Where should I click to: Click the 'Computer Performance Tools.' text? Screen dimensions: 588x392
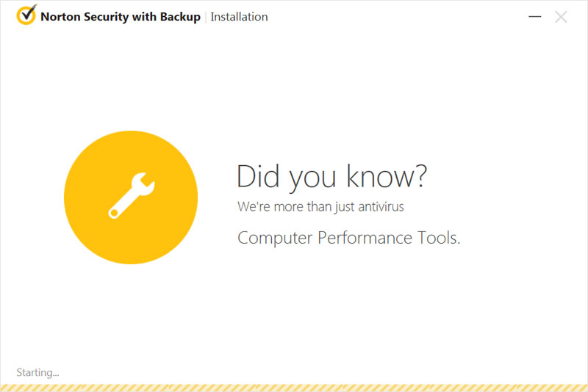[348, 238]
